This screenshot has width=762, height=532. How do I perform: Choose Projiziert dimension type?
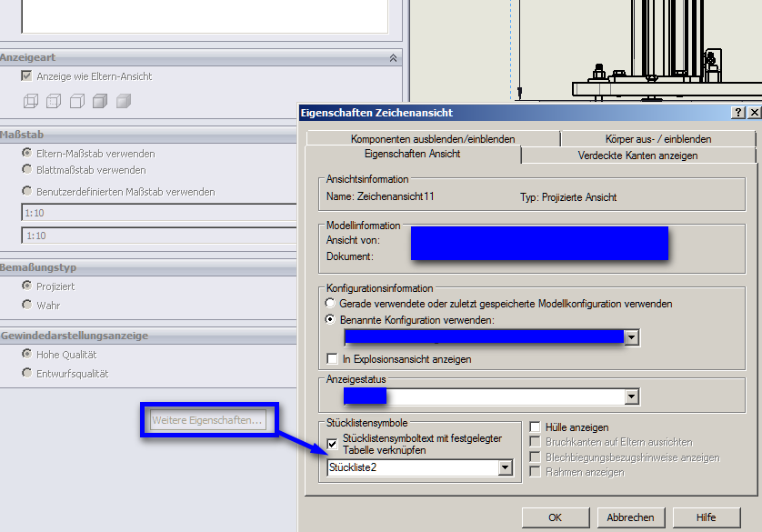coord(26,286)
